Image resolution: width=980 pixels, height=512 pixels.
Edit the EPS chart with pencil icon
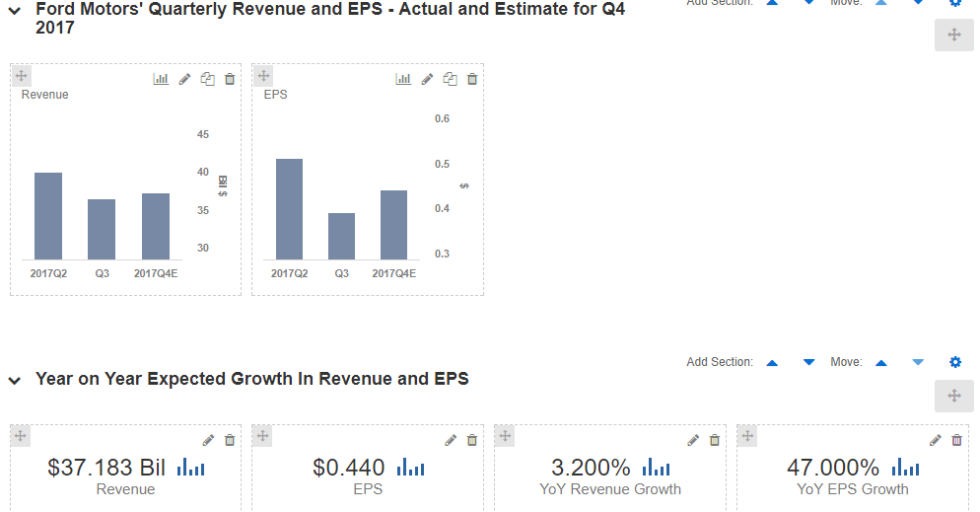[427, 79]
